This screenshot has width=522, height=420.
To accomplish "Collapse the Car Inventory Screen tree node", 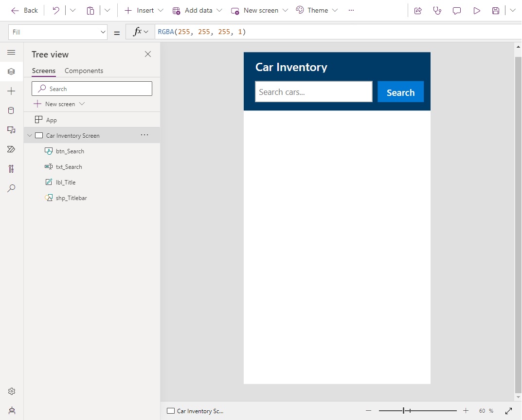I will coord(30,136).
